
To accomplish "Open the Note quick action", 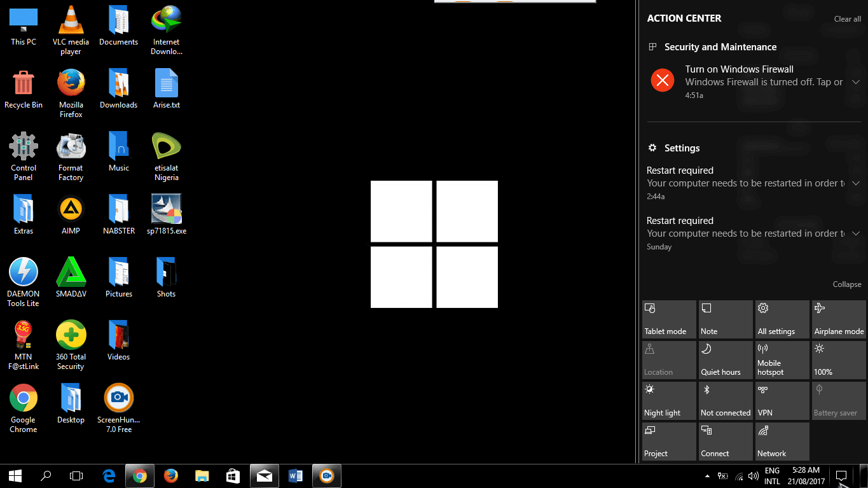I will 726,319.
